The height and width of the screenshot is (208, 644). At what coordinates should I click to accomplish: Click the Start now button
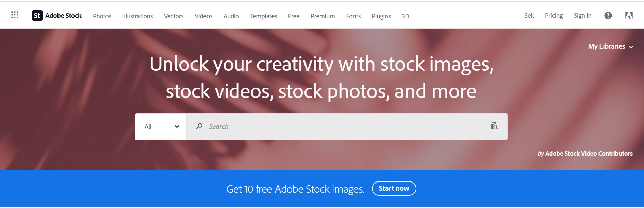coord(394,188)
